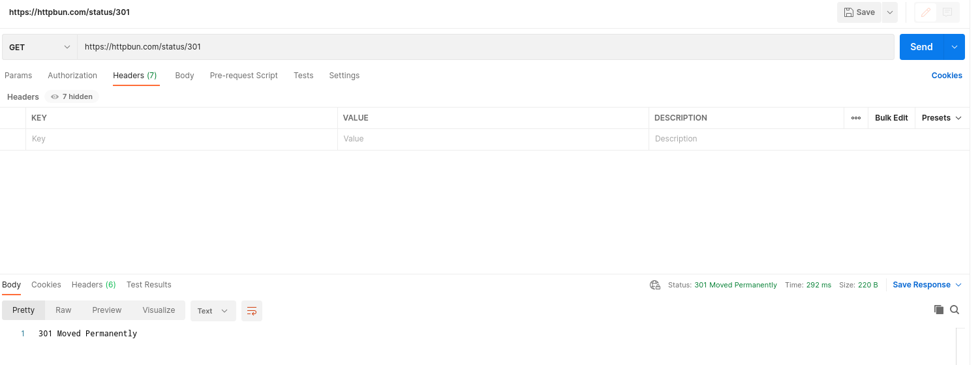Open the comments icon
Image resolution: width=980 pixels, height=365 pixels.
(x=947, y=12)
